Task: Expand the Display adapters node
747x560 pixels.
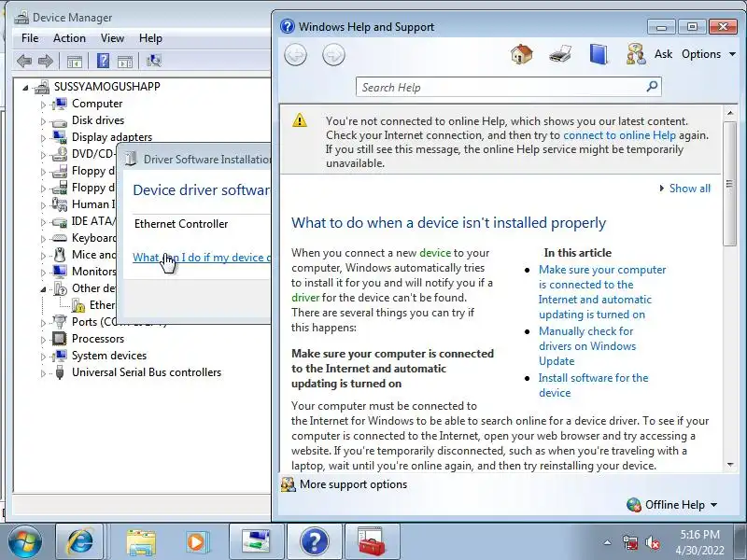Action: [43, 138]
